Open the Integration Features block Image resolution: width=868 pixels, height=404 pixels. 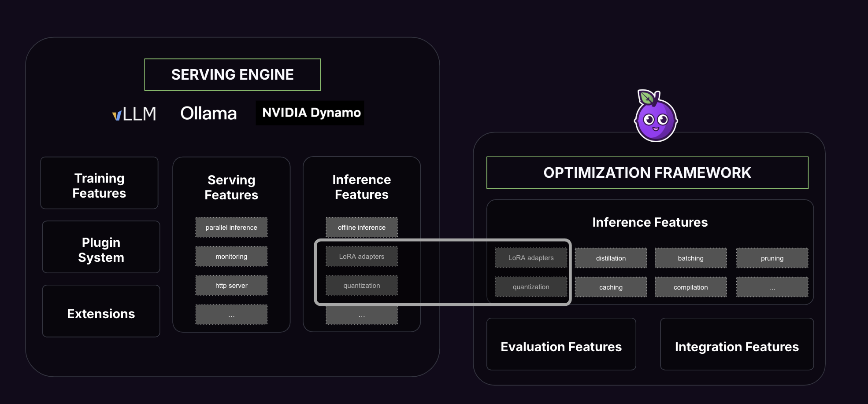coord(736,346)
